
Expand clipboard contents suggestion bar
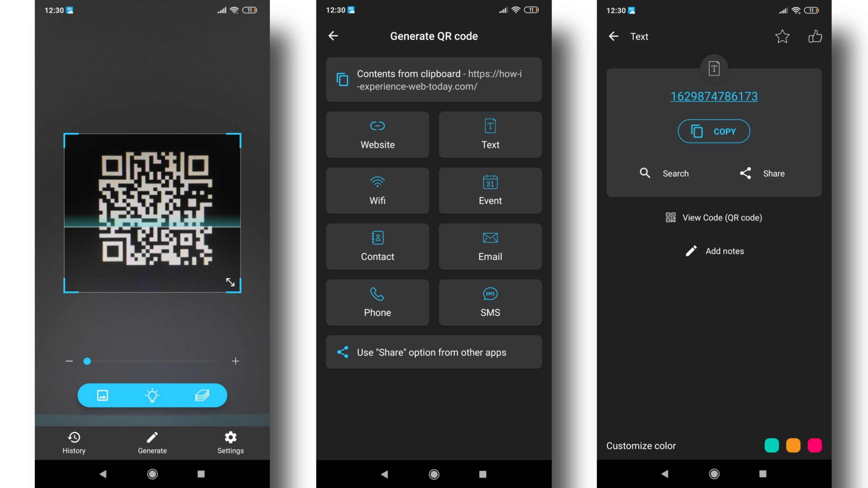(433, 79)
